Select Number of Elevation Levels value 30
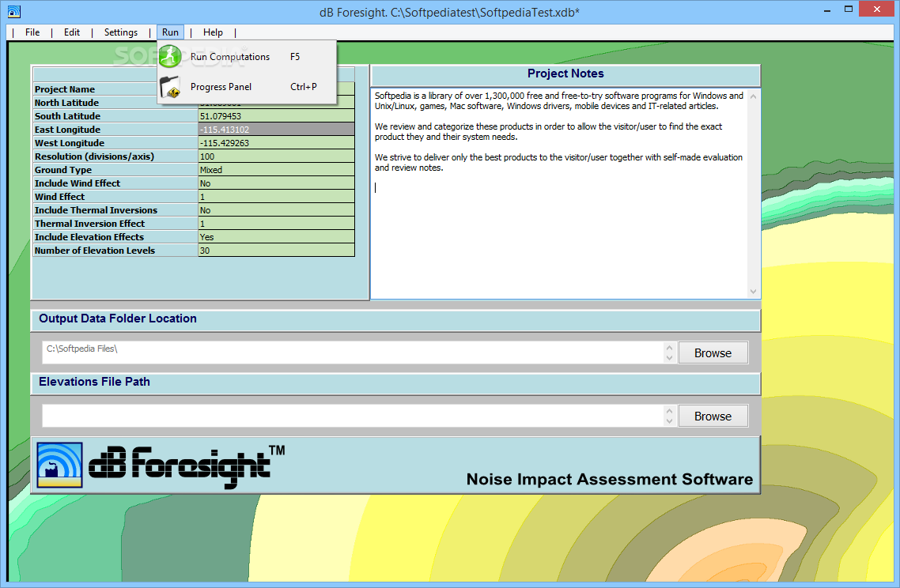Image resolution: width=900 pixels, height=588 pixels. click(x=276, y=251)
